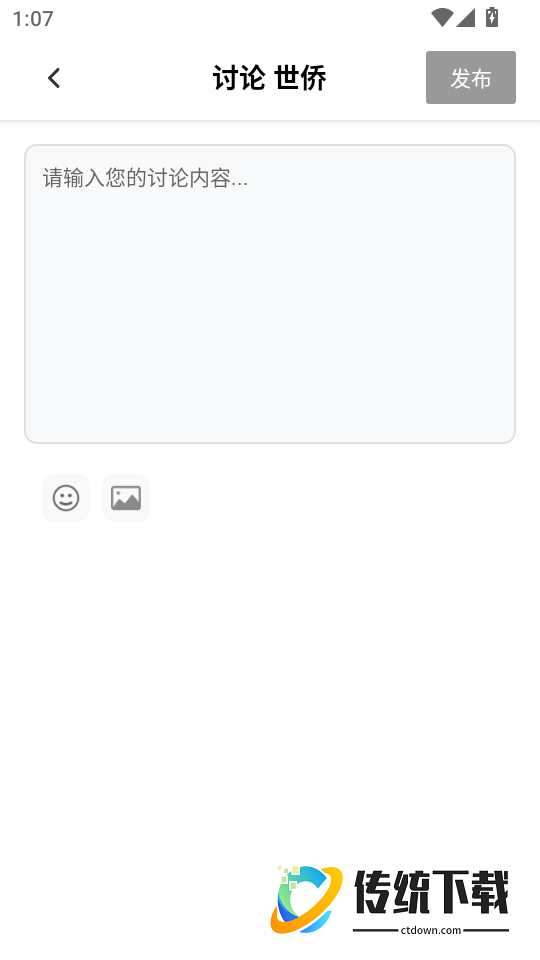Tap the insert image icon

[x=126, y=498]
